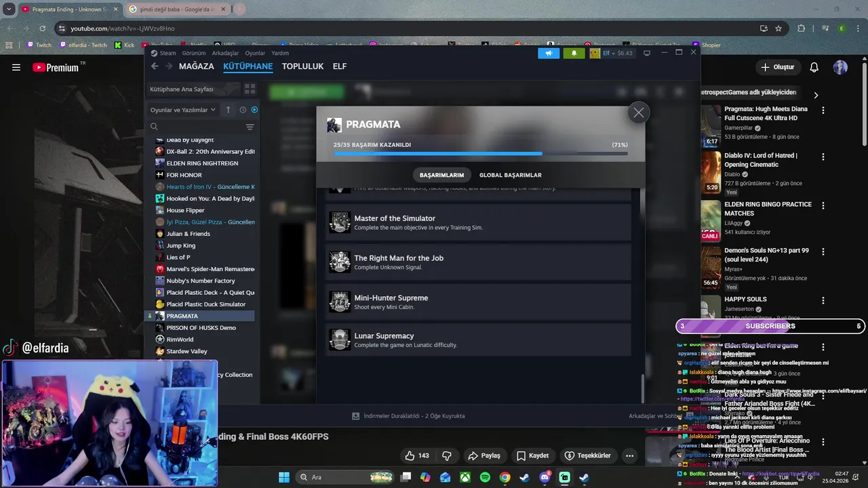Toggle ready-to-play filter icon
Screen dimensions: 868x488
tap(254, 110)
